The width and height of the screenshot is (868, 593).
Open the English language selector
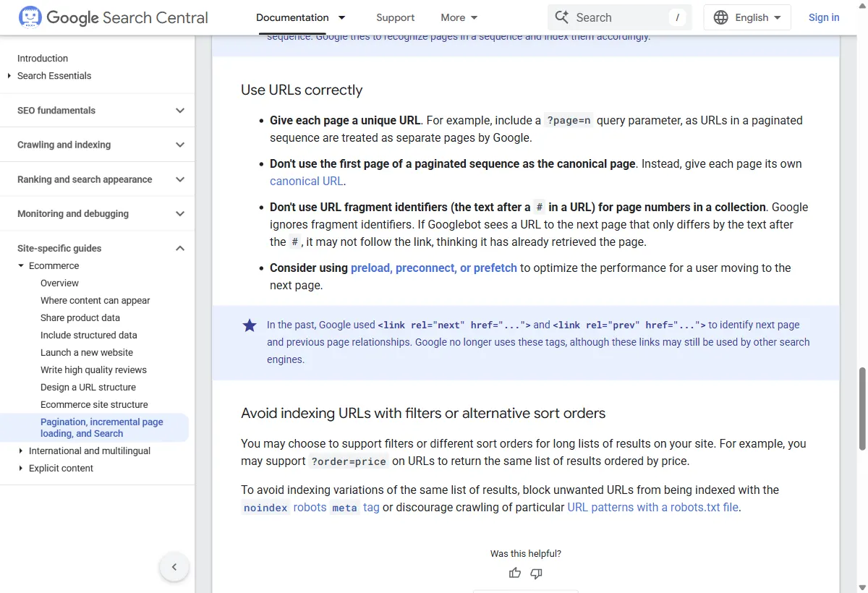tap(747, 17)
